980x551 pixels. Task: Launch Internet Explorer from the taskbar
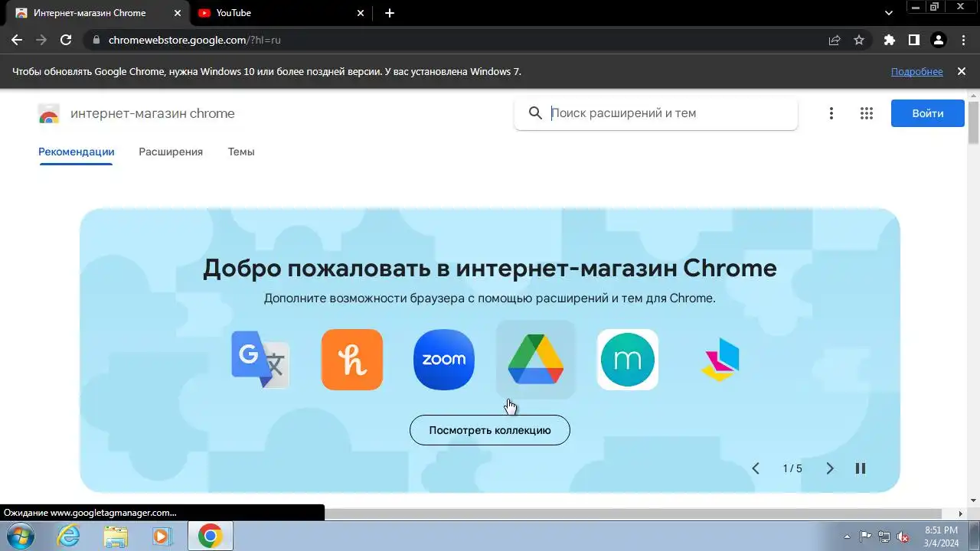point(69,536)
